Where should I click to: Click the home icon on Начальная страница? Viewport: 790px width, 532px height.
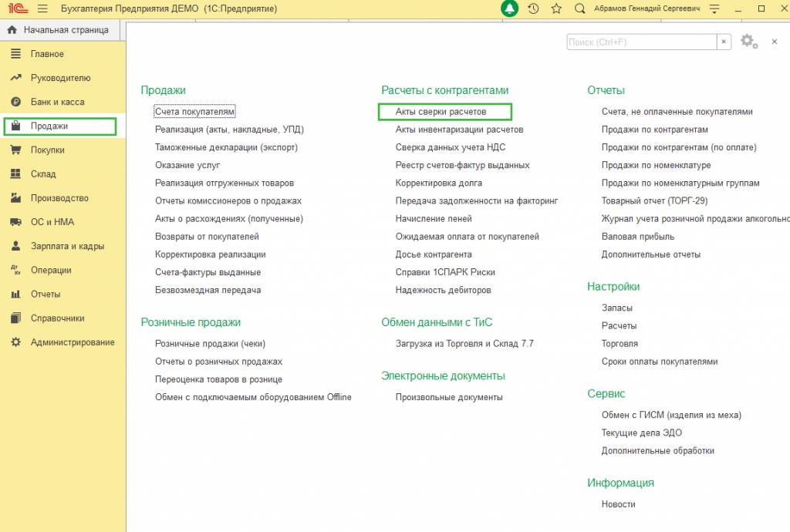12,30
